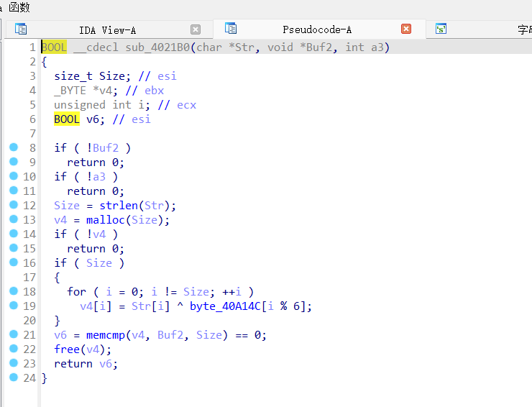Click the strings tab 's' icon
This screenshot has width=532, height=407.
click(x=441, y=29)
